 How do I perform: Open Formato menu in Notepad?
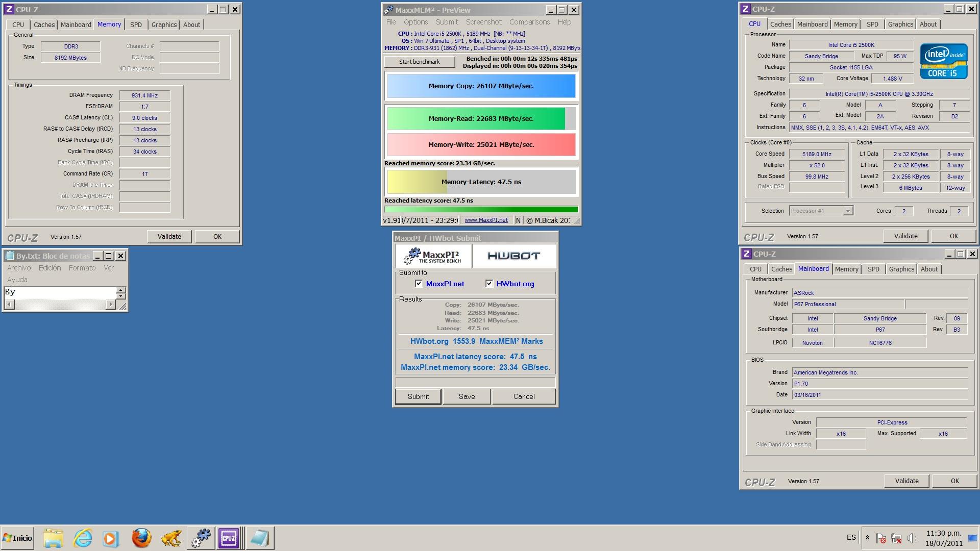click(82, 268)
